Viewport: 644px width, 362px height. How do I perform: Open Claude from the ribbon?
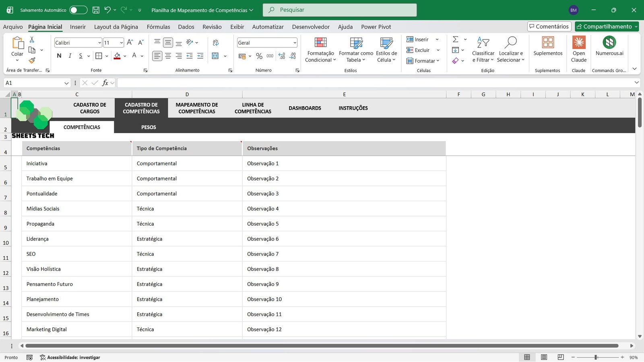(578, 48)
